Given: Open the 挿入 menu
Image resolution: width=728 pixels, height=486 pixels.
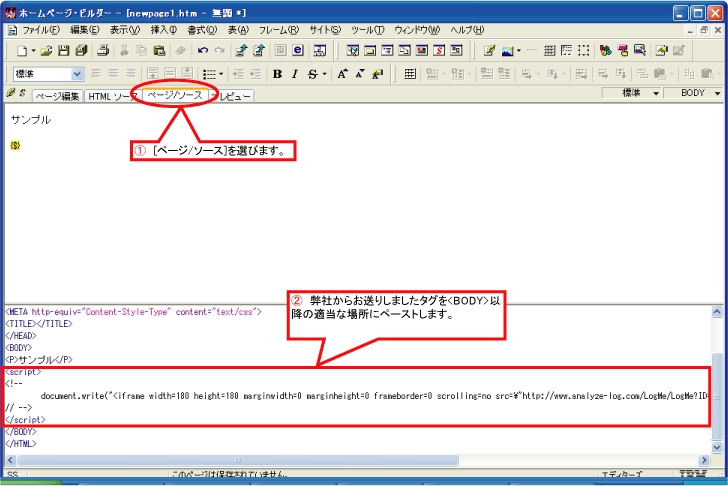Looking at the screenshot, I should tap(163, 30).
